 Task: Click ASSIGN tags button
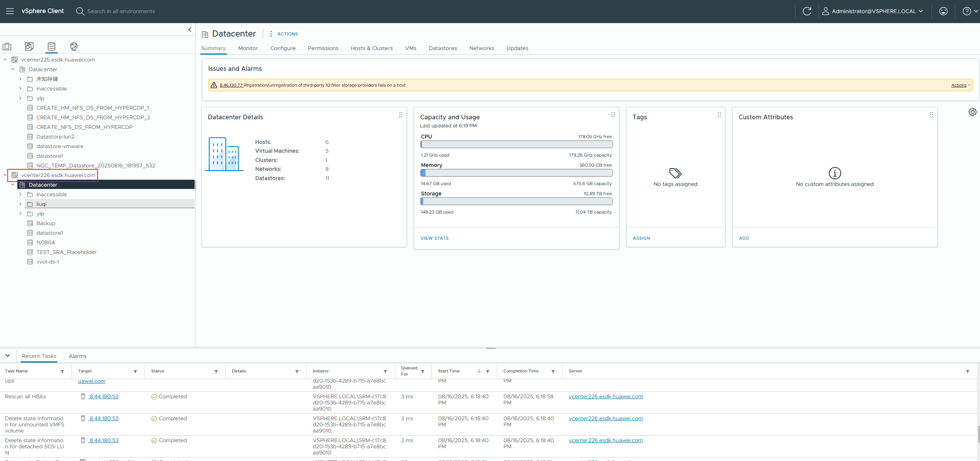point(642,238)
